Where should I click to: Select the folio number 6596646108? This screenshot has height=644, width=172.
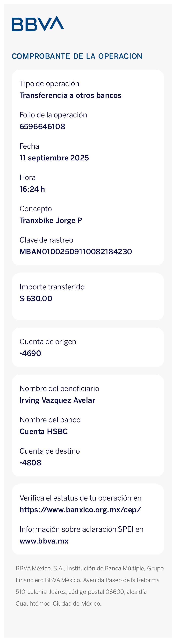point(42,127)
